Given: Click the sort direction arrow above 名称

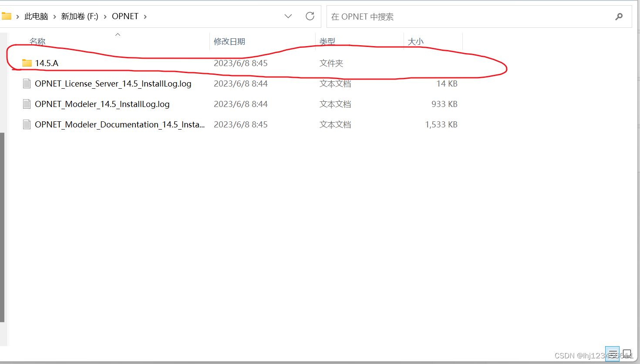Looking at the screenshot, I should click(x=117, y=33).
